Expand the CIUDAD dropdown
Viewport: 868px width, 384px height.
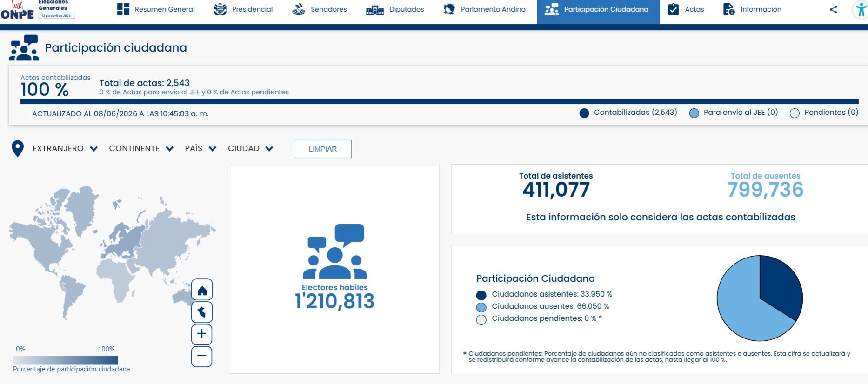coord(250,149)
